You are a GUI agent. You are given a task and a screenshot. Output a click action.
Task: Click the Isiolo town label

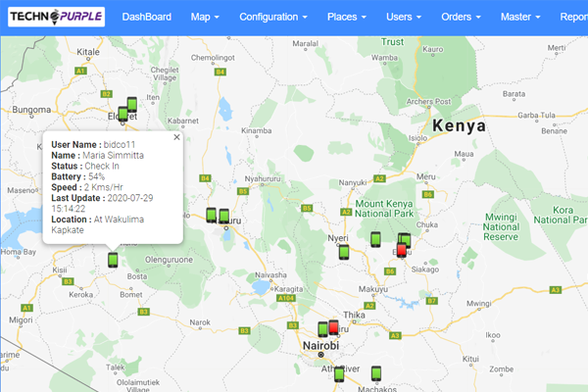pyautogui.click(x=417, y=138)
